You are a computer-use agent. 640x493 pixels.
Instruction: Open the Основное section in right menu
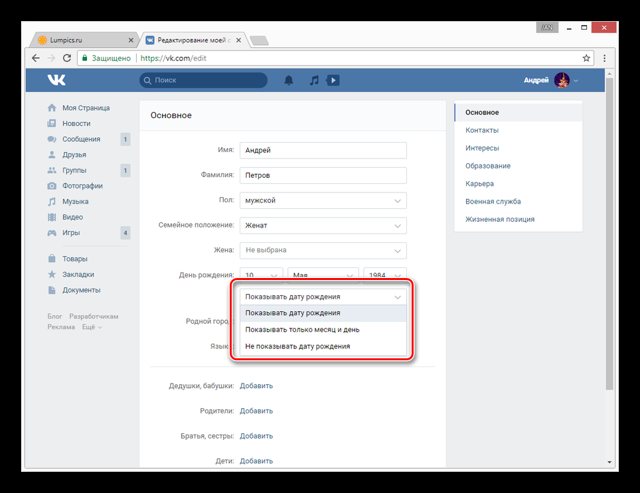tap(518, 112)
